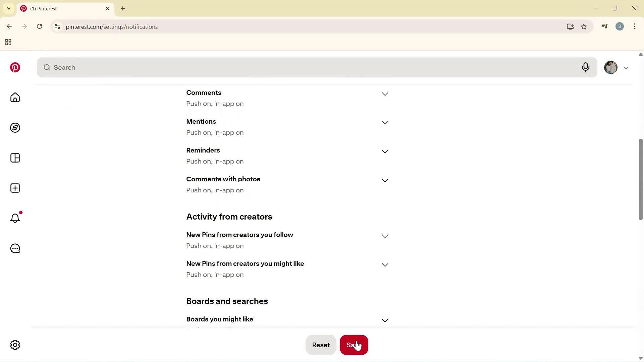Expand New Pins from creators you follow
This screenshot has height=362, width=644.
385,236
